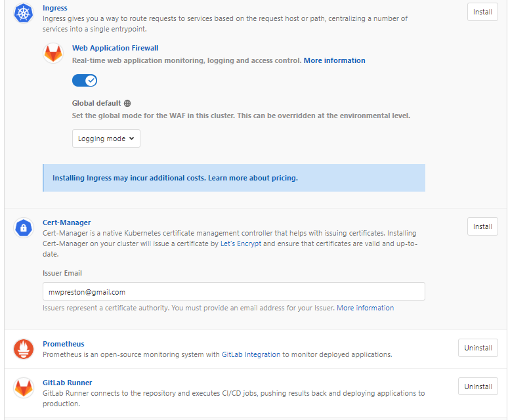Screen dimensions: 508x420
Task: Click the Cert-Manager lock icon
Action: tap(24, 228)
